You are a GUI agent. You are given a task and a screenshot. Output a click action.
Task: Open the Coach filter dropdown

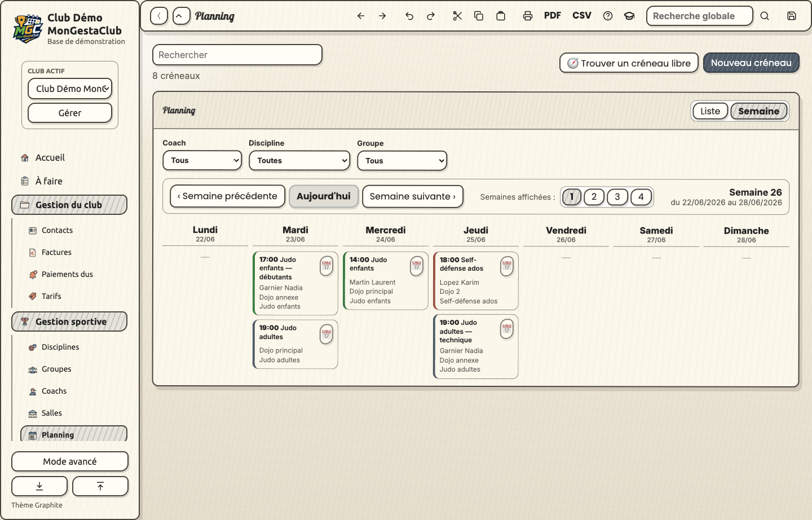click(202, 160)
